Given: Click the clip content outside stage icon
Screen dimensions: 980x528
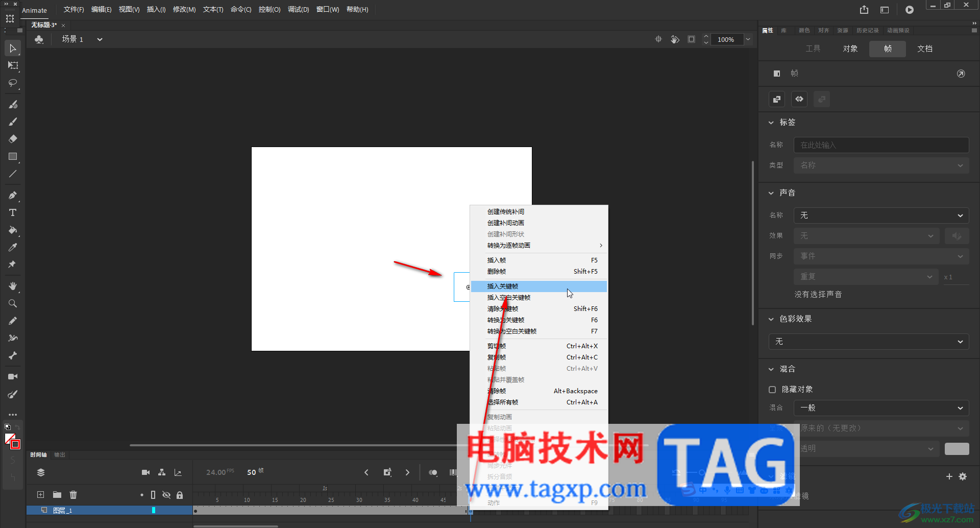Looking at the screenshot, I should coord(691,39).
